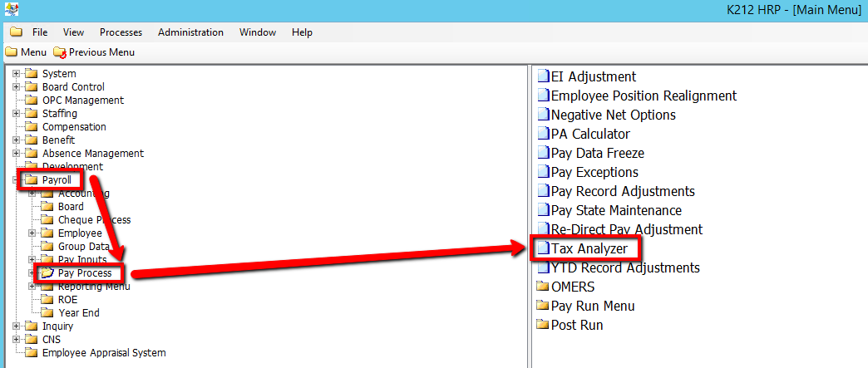Open the Administration menu
Viewport: 868px width, 368px height.
point(190,32)
